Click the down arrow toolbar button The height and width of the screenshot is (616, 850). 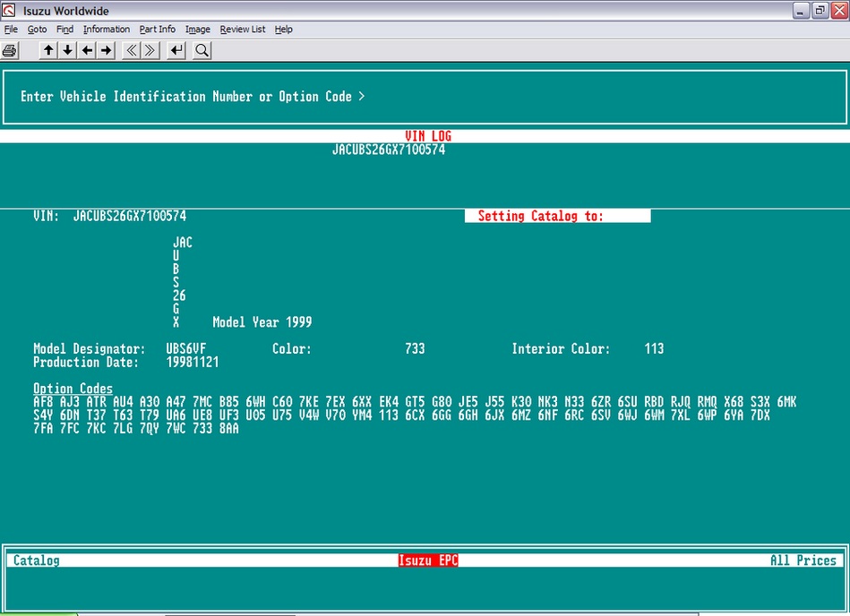point(67,50)
